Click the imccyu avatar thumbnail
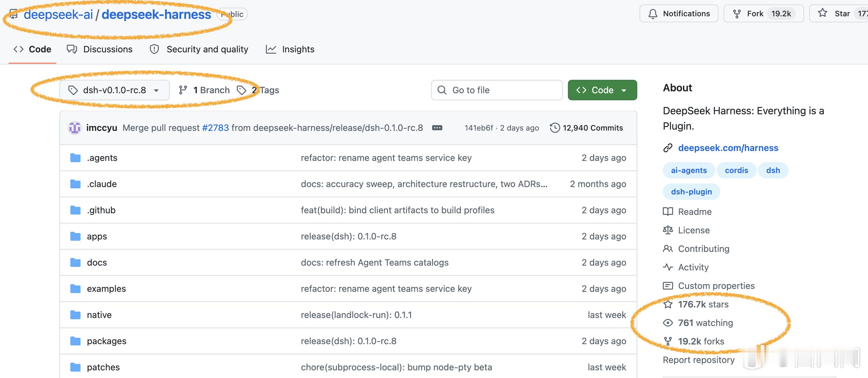Screen dimensions: 868x378 (74, 128)
